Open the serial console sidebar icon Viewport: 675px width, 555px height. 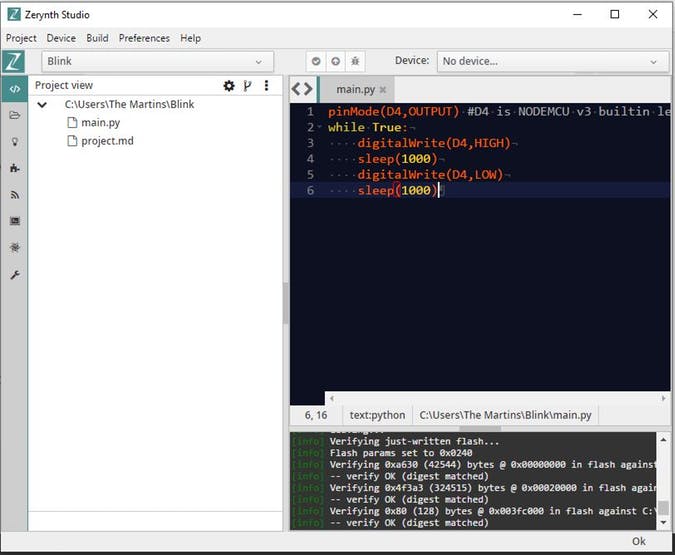[15, 221]
